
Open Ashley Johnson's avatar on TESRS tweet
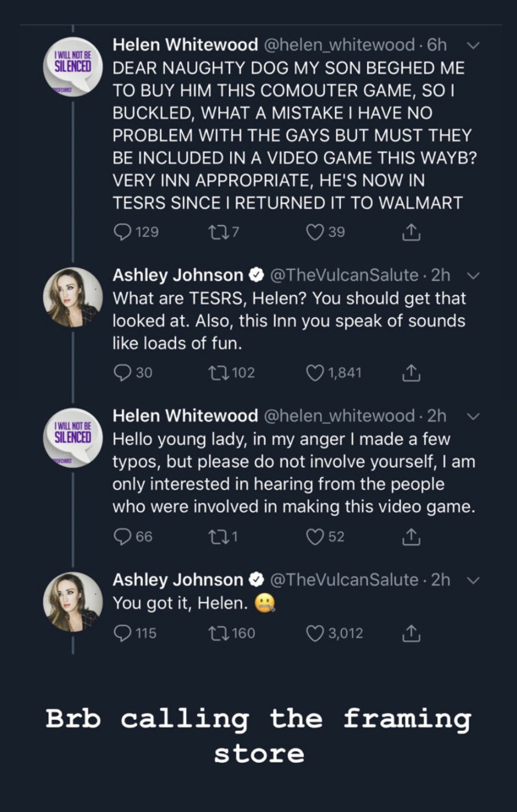pos(73,297)
